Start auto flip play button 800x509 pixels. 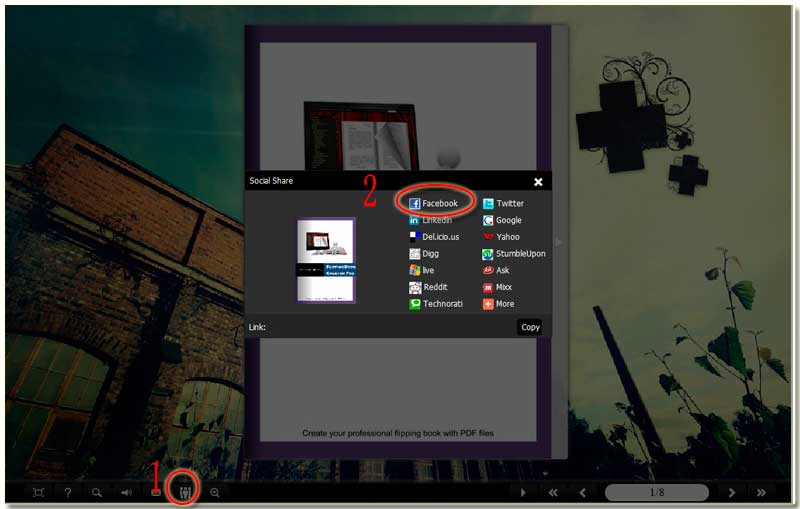523,492
